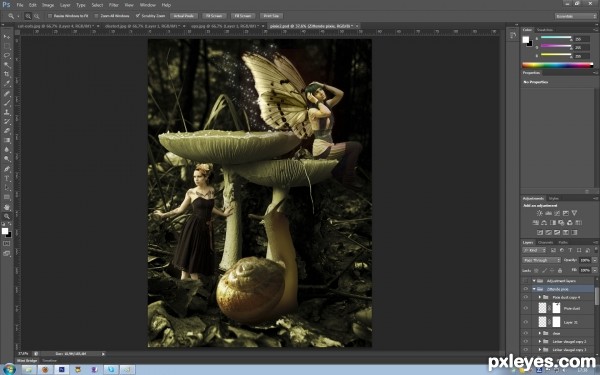Image resolution: width=600 pixels, height=375 pixels.
Task: Click the color spectrum ramp
Action: 558,65
